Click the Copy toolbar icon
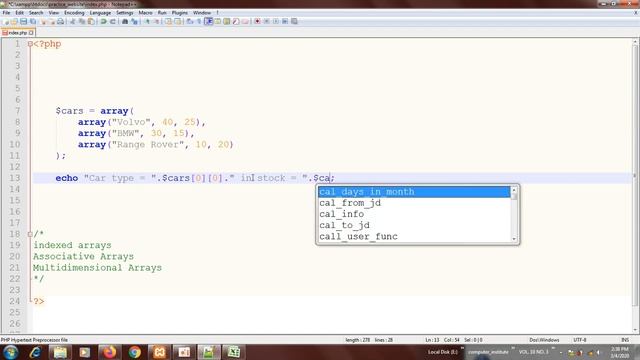 tap(82, 21)
